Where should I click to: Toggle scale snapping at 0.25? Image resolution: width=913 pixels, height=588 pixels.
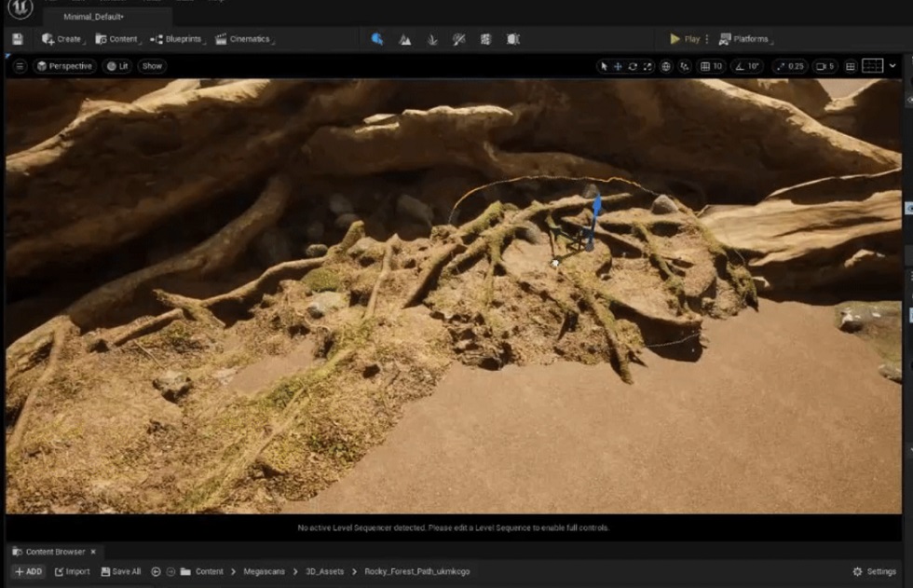pyautogui.click(x=789, y=66)
